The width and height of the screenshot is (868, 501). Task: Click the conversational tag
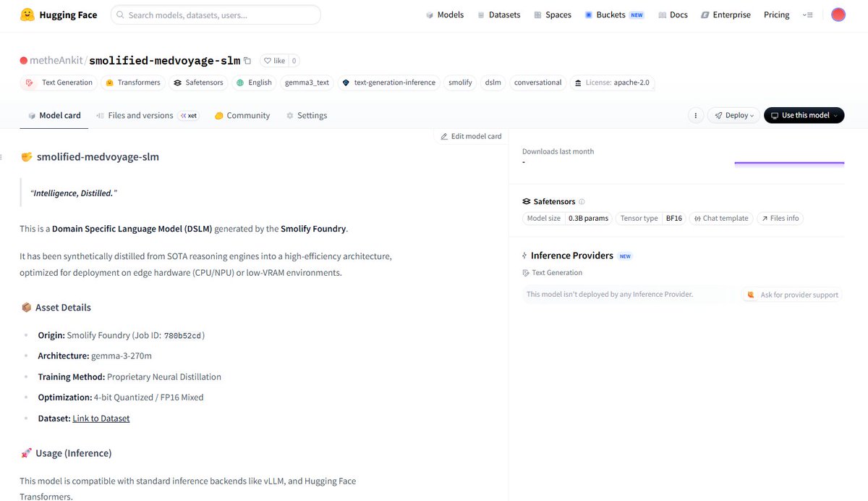537,83
